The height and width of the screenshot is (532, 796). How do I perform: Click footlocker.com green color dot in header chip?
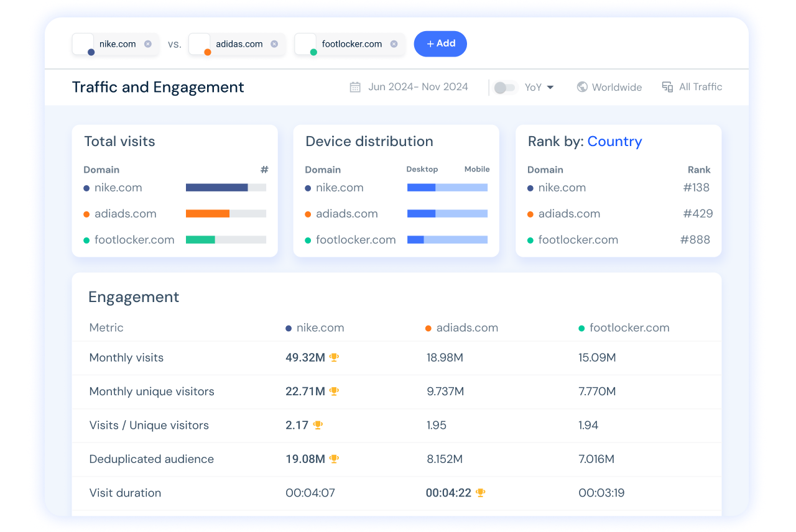[x=313, y=52]
